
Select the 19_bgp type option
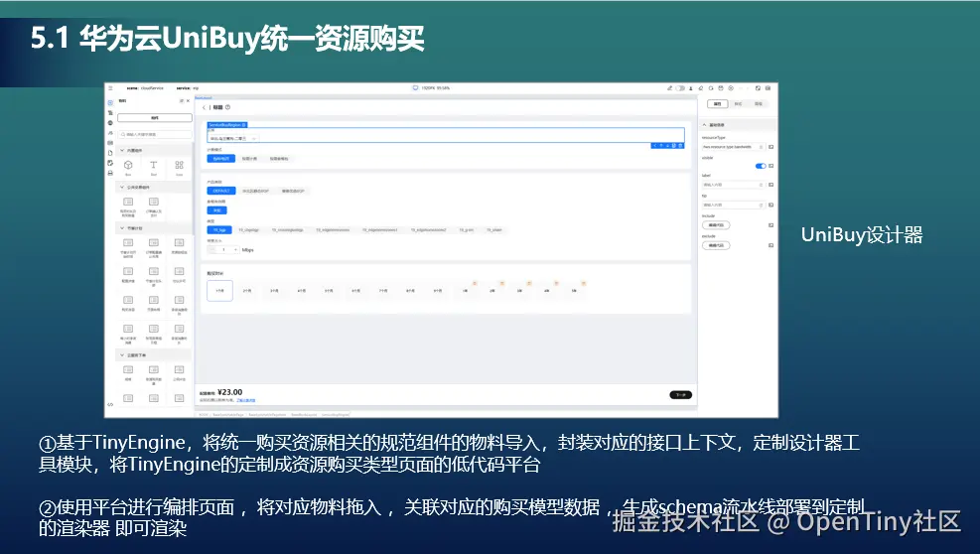coord(219,230)
